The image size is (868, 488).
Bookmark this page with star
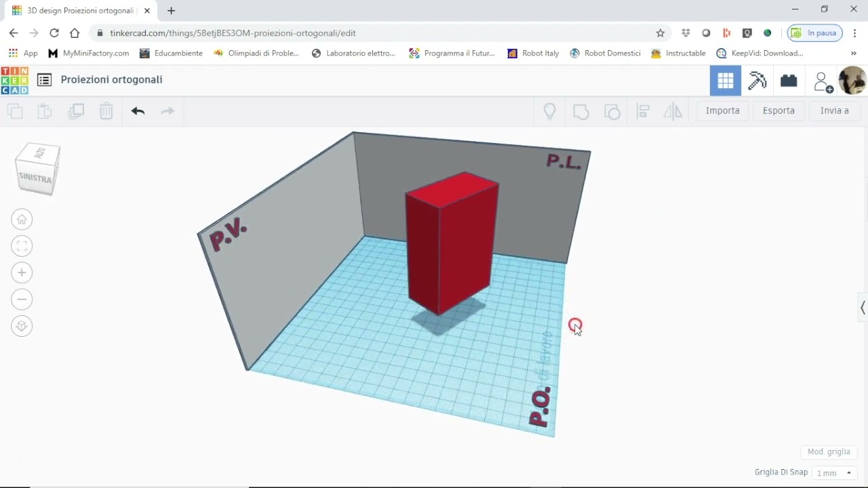pyautogui.click(x=660, y=33)
